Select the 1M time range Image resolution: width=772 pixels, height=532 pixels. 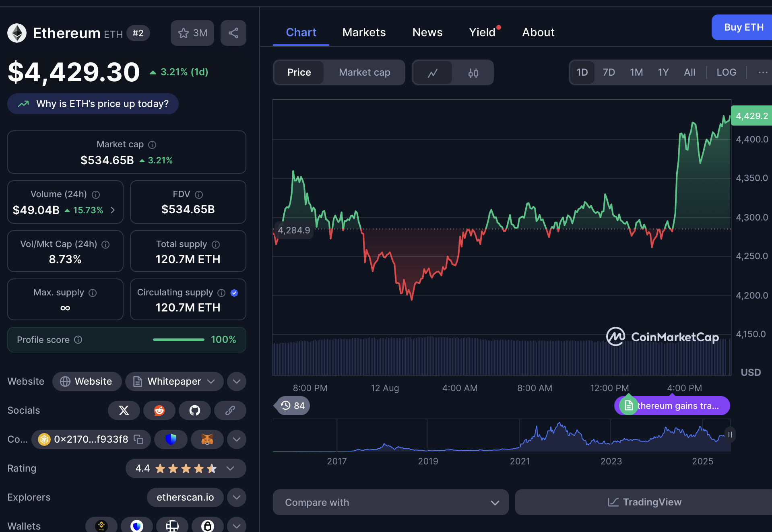(x=636, y=72)
